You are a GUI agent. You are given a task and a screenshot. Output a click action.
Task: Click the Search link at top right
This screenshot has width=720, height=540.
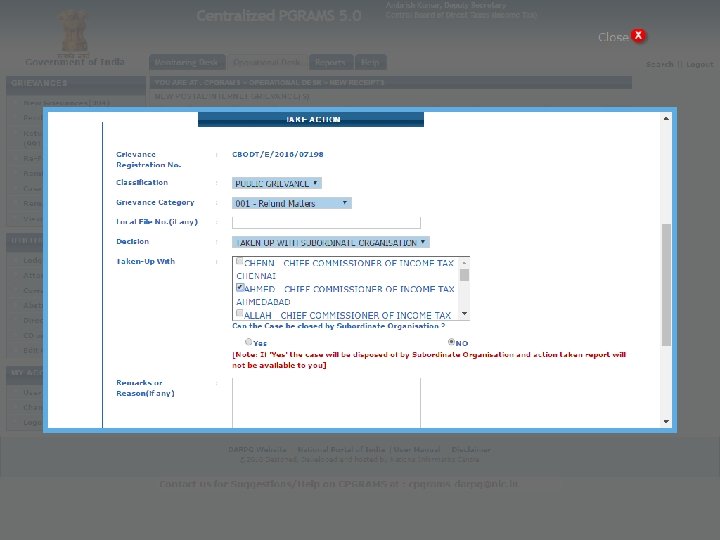(659, 64)
